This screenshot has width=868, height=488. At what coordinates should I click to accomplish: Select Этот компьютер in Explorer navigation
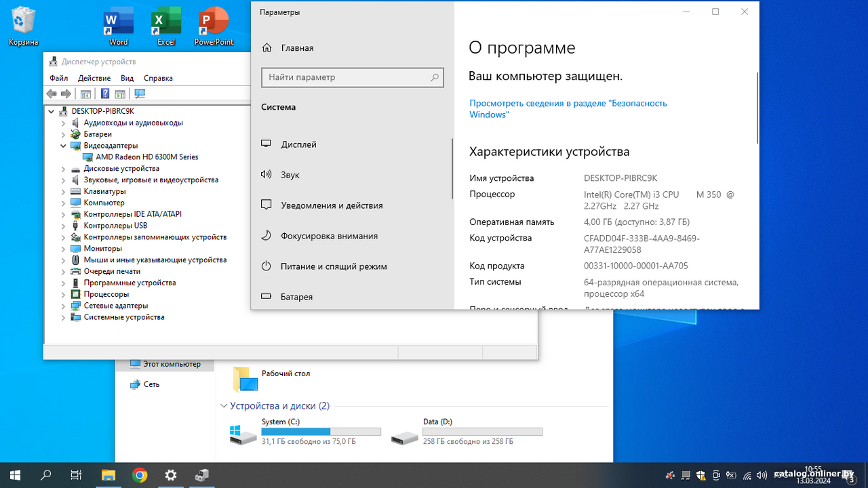click(x=165, y=364)
